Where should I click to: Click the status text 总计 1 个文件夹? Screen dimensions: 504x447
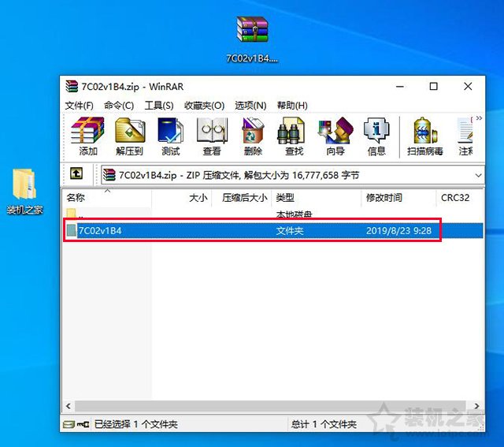click(324, 424)
